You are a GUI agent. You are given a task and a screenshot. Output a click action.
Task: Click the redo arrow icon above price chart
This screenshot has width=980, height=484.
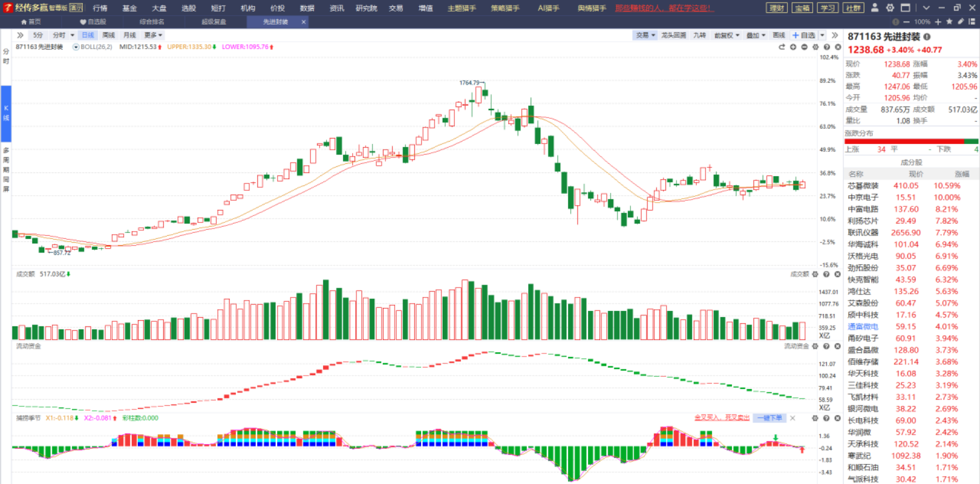click(x=782, y=47)
